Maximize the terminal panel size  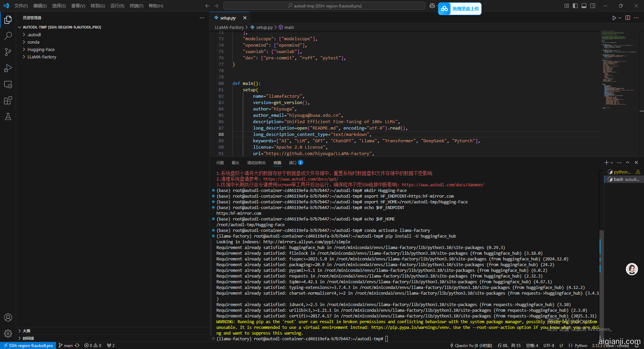pyautogui.click(x=628, y=162)
